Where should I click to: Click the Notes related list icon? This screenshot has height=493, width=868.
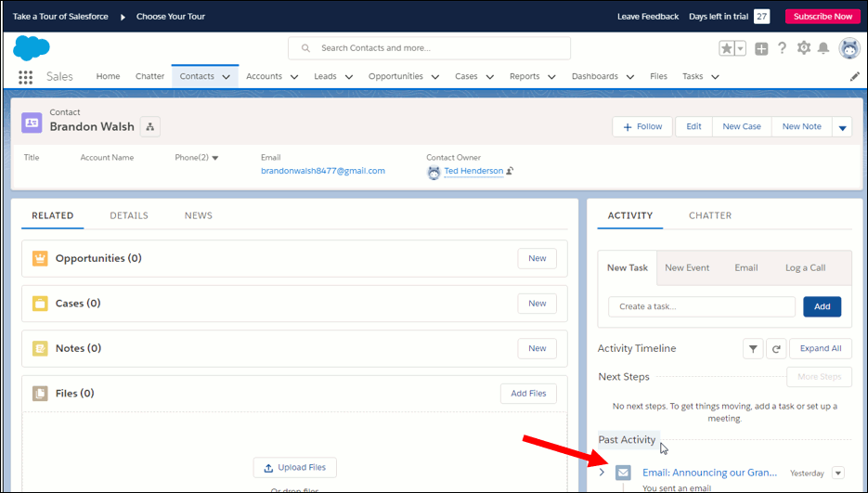[x=40, y=348]
